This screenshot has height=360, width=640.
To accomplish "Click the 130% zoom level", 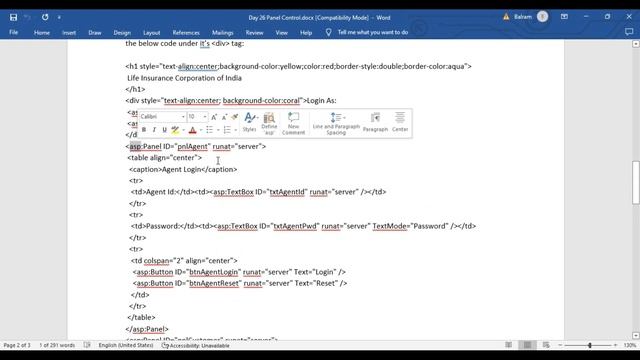I will 630,345.
